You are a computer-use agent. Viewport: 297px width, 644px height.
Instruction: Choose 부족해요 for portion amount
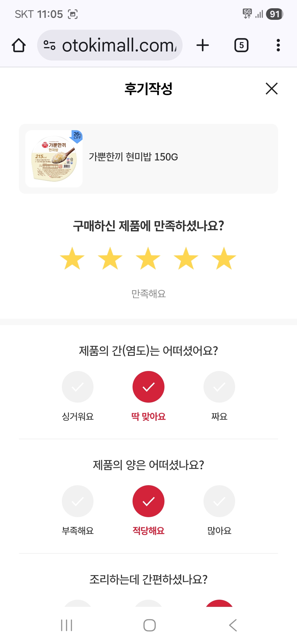tap(78, 501)
